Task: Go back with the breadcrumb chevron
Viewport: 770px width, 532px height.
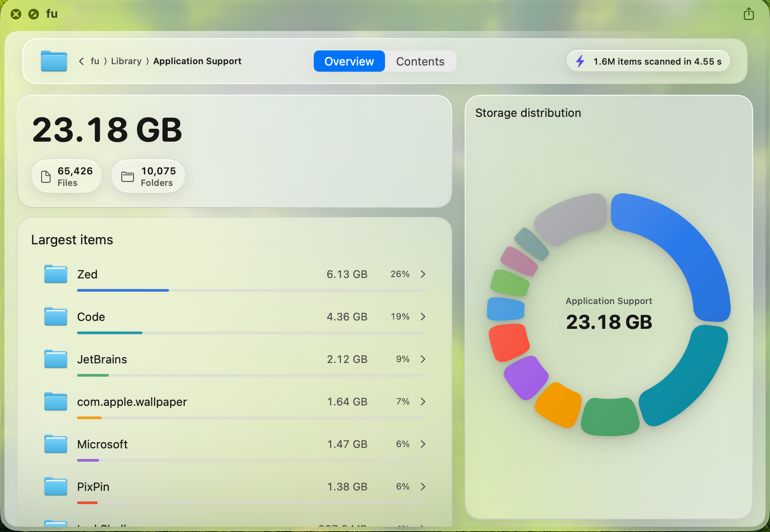Action: tap(81, 61)
